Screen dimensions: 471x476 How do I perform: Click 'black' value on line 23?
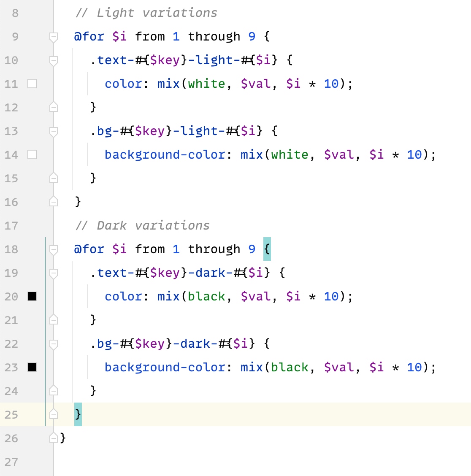(290, 368)
